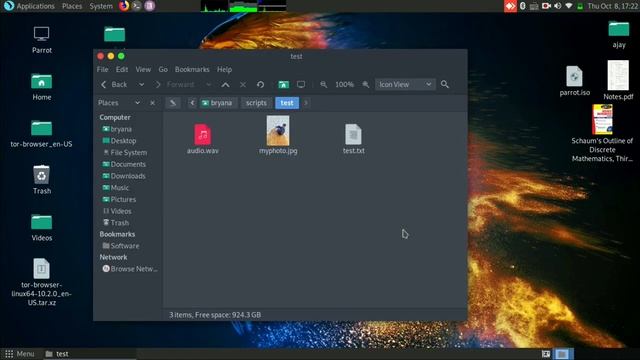This screenshot has height=360, width=640.
Task: Go to Home folder via toolbar icon
Action: point(283,84)
